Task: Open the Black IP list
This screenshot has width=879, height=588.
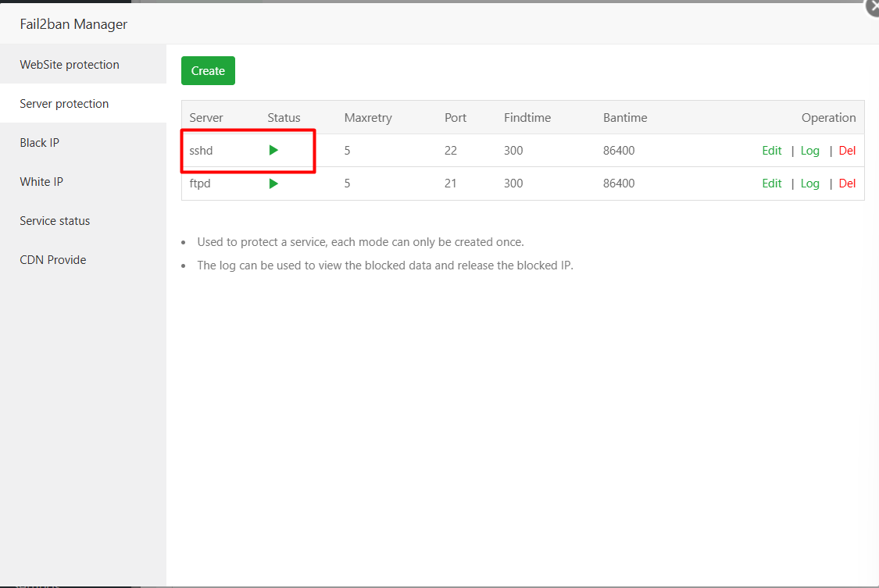Action: [39, 142]
